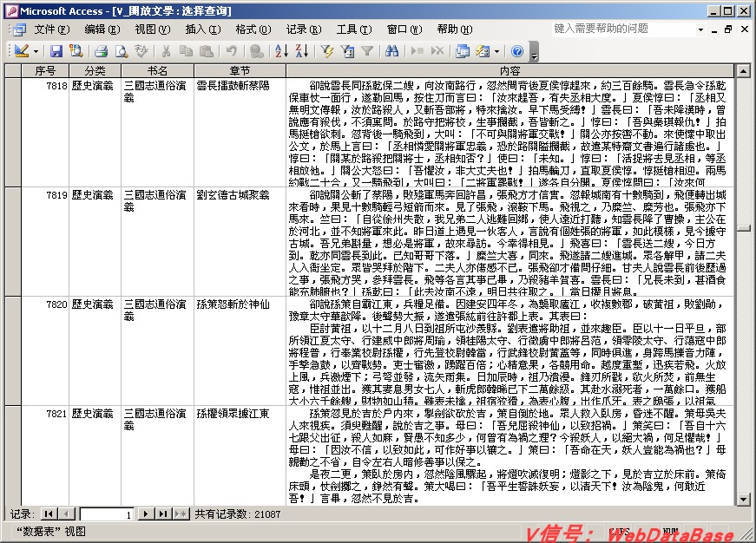This screenshot has height=543, width=756.
Task: Go to first record navigation button
Action: tap(49, 514)
